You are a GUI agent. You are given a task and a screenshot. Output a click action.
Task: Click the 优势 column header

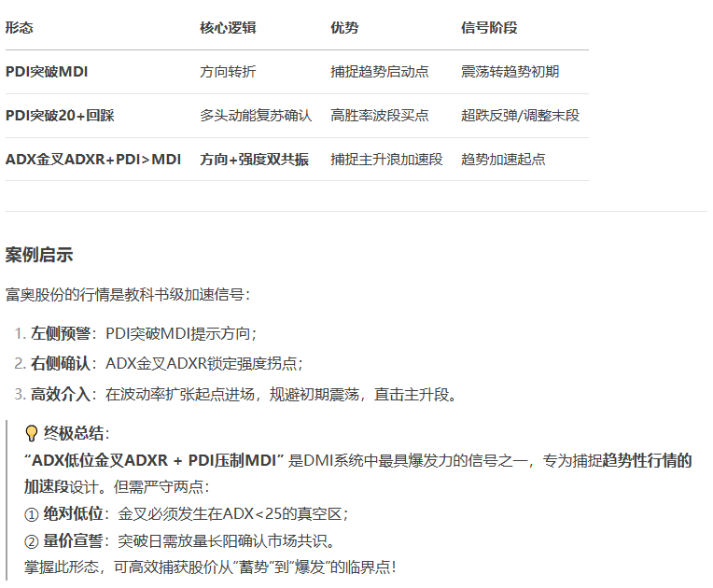[343, 28]
